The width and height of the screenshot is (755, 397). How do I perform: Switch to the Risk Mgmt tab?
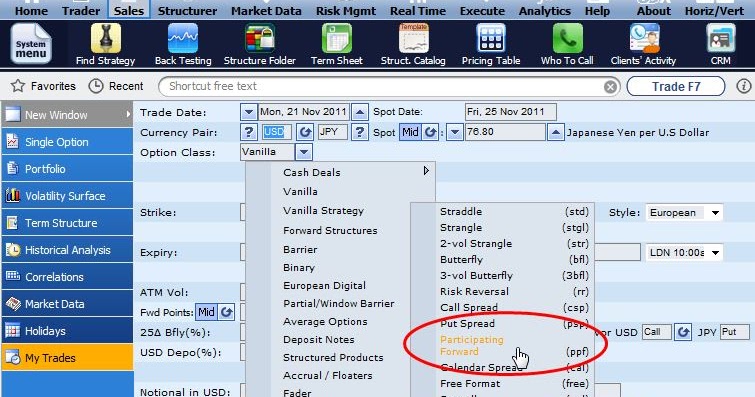click(346, 11)
